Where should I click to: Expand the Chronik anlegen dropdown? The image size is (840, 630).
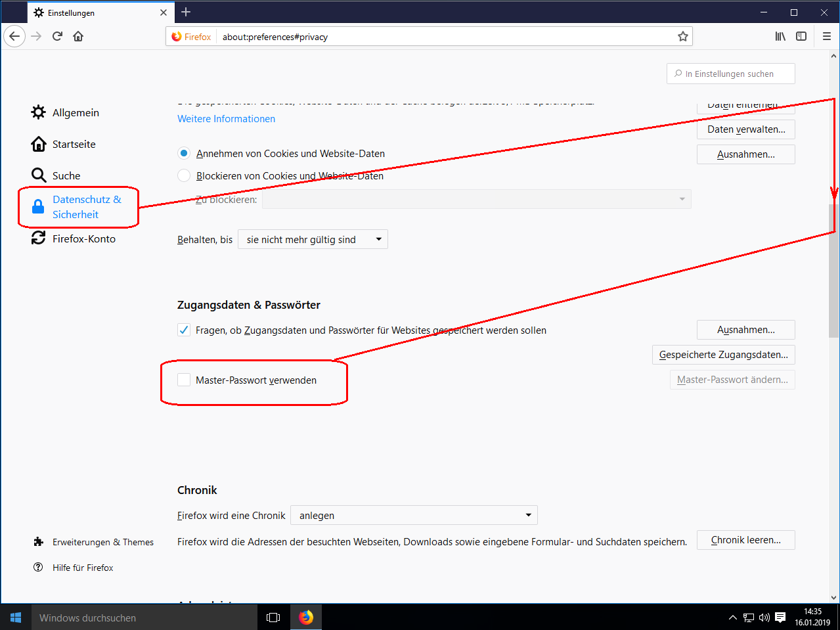pyautogui.click(x=414, y=515)
